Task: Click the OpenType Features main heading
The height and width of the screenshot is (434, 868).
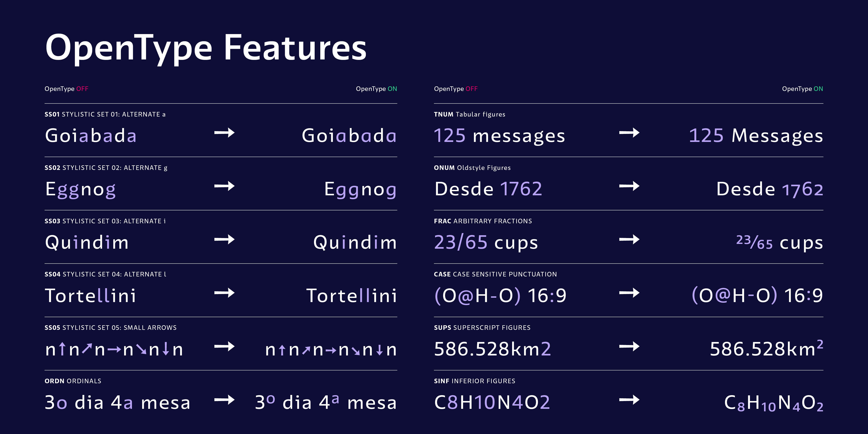Action: pyautogui.click(x=205, y=48)
